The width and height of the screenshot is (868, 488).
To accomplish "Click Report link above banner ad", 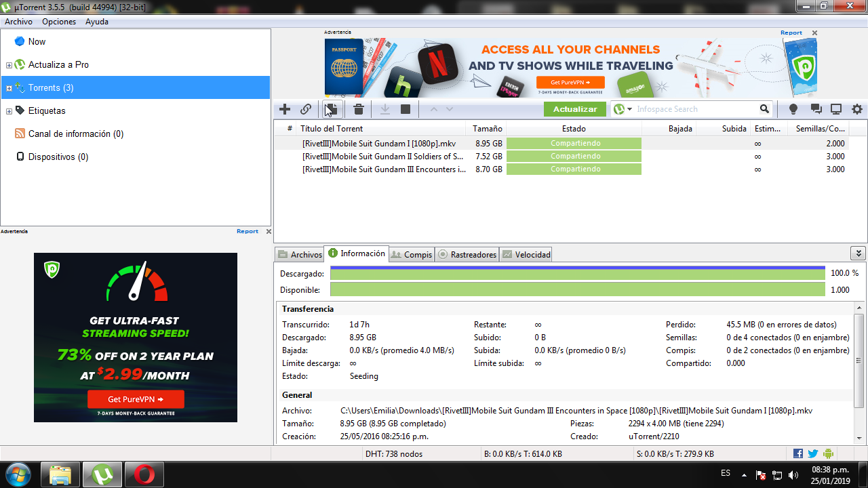I will tap(791, 33).
